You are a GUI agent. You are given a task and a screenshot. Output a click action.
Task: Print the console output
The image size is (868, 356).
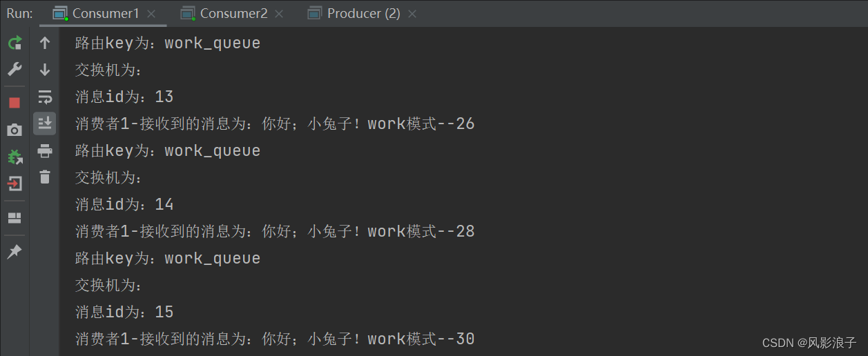[45, 150]
